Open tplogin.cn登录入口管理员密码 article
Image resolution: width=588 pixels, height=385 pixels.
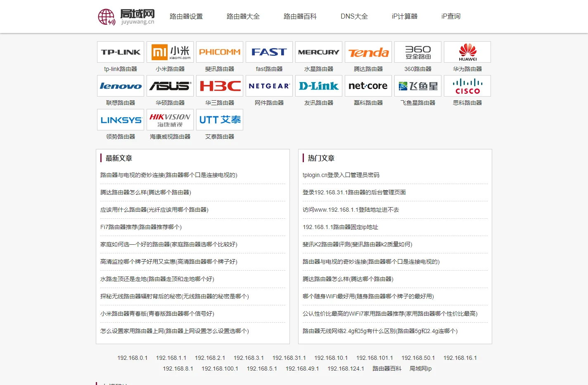coord(341,175)
